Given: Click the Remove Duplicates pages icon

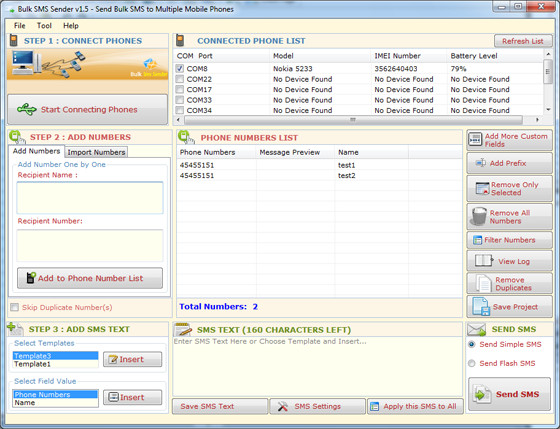Looking at the screenshot, I should (483, 283).
